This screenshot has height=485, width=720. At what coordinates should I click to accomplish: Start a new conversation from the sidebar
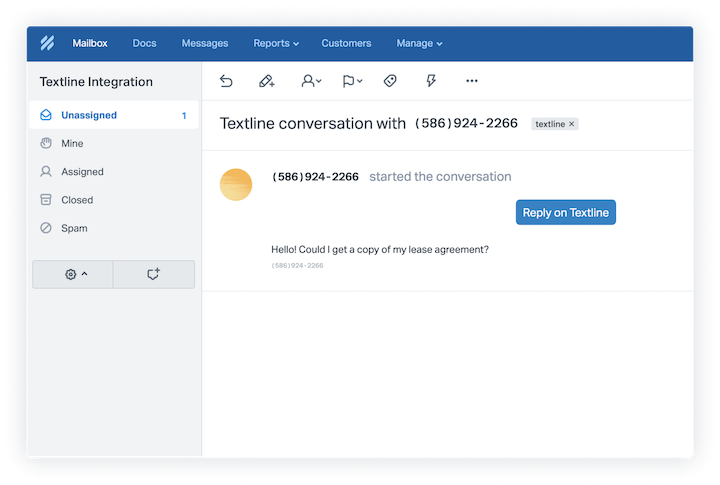tap(154, 274)
